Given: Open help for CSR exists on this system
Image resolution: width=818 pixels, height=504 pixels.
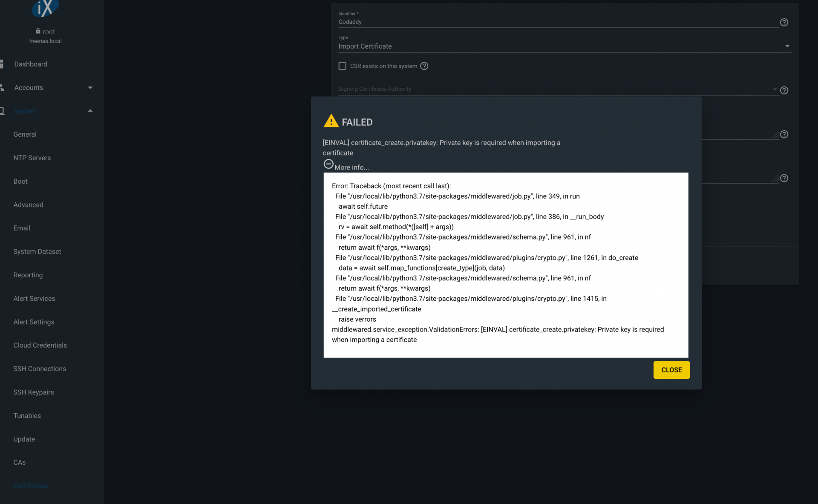Looking at the screenshot, I should (424, 66).
